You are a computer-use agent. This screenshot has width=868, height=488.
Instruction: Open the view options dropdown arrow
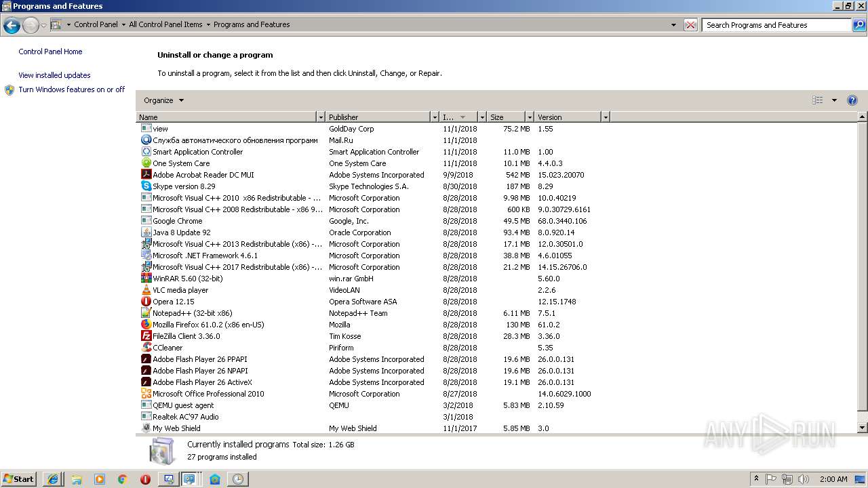tap(834, 100)
